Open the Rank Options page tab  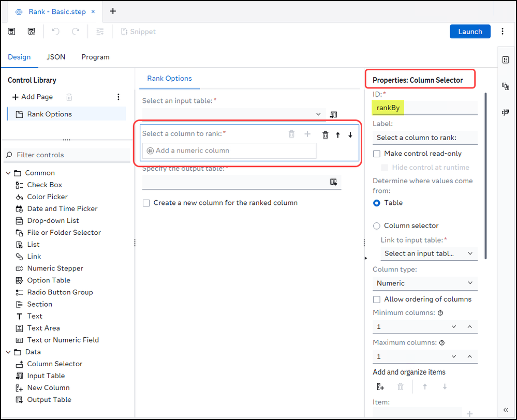(169, 78)
